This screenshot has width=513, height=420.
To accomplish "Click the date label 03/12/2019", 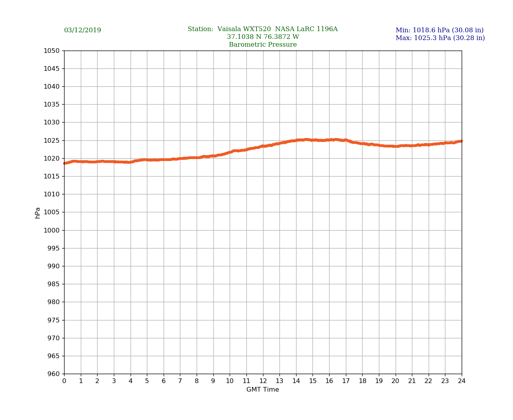I will point(82,30).
